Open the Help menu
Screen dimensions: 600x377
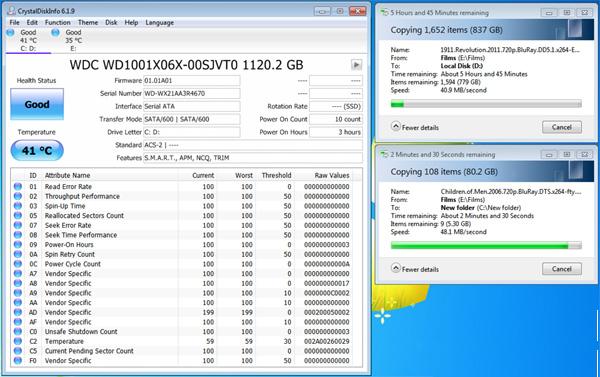point(131,23)
